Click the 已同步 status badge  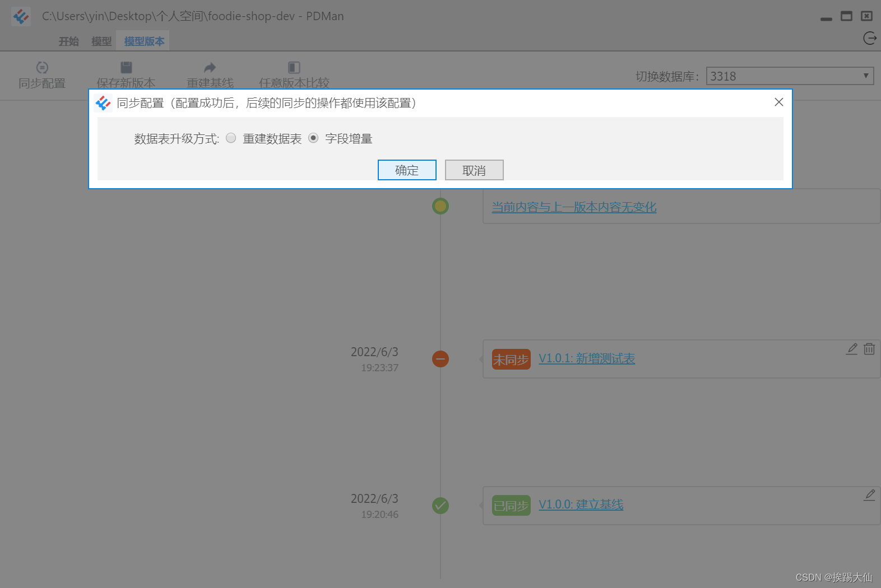tap(511, 506)
